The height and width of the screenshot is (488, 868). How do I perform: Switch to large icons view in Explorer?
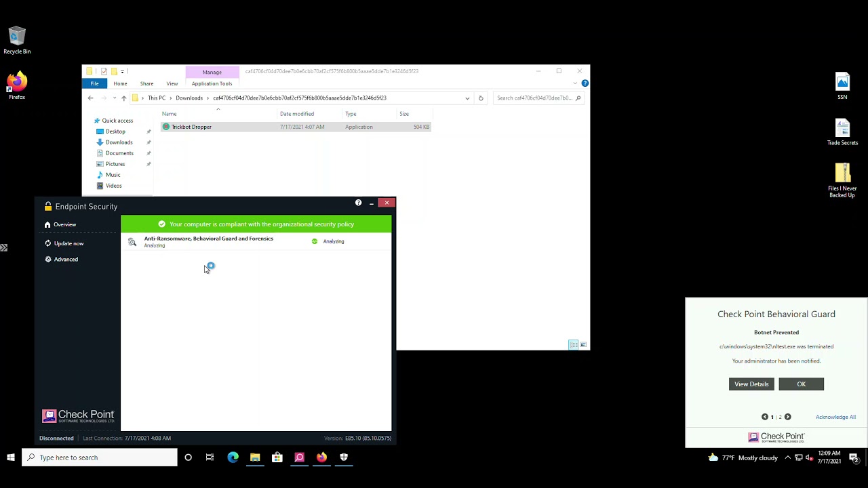click(x=583, y=345)
